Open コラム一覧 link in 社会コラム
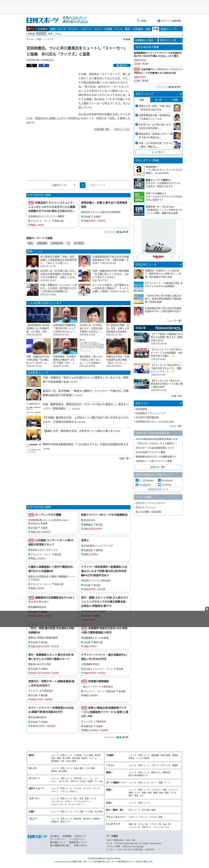Image resolution: width=209 pixels, height=868 pixels. click(x=175, y=426)
